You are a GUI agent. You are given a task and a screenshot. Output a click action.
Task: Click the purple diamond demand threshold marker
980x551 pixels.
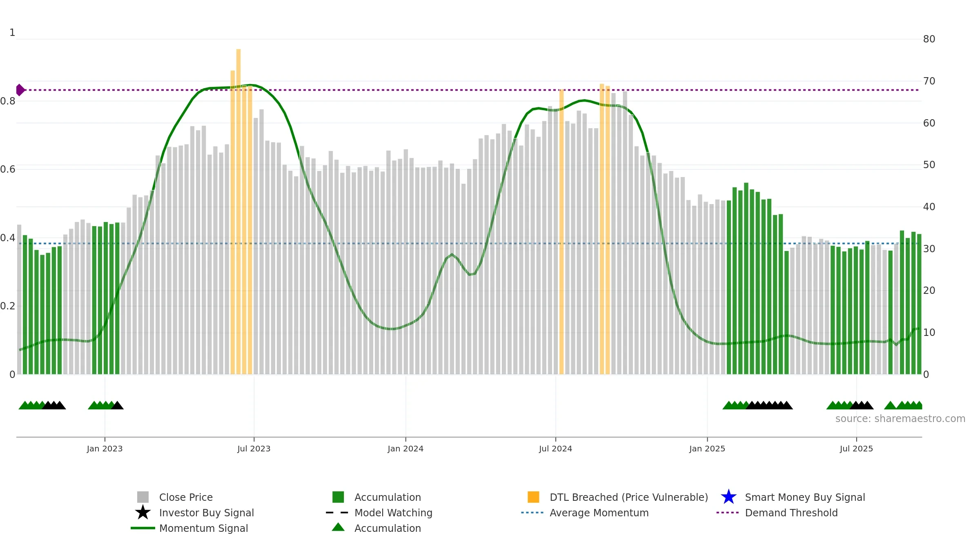coord(20,90)
